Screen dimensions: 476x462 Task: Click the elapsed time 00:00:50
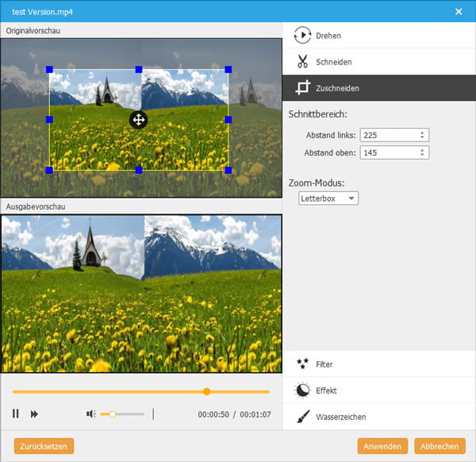(213, 414)
